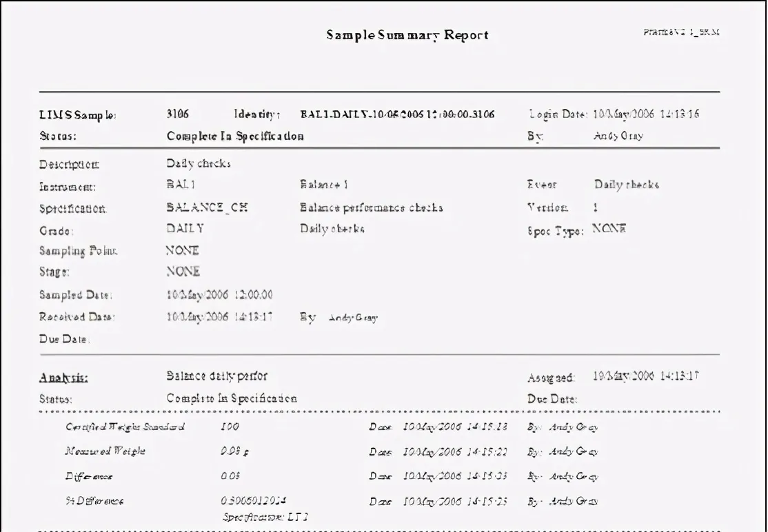Select the Certified Weight Standard value 100
The height and width of the screenshot is (532, 768).
(230, 427)
